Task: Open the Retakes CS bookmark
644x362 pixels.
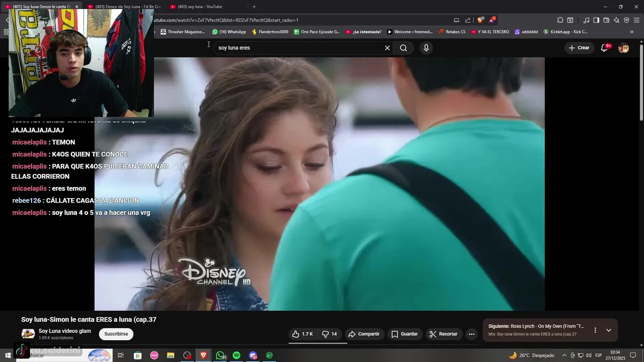Action: [x=452, y=32]
